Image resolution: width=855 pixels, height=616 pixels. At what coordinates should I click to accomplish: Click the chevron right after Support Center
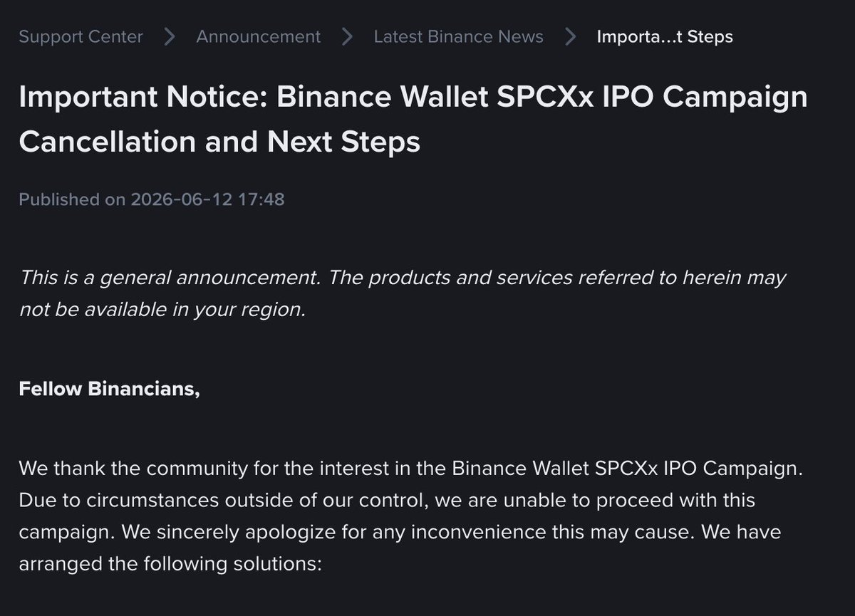(170, 36)
